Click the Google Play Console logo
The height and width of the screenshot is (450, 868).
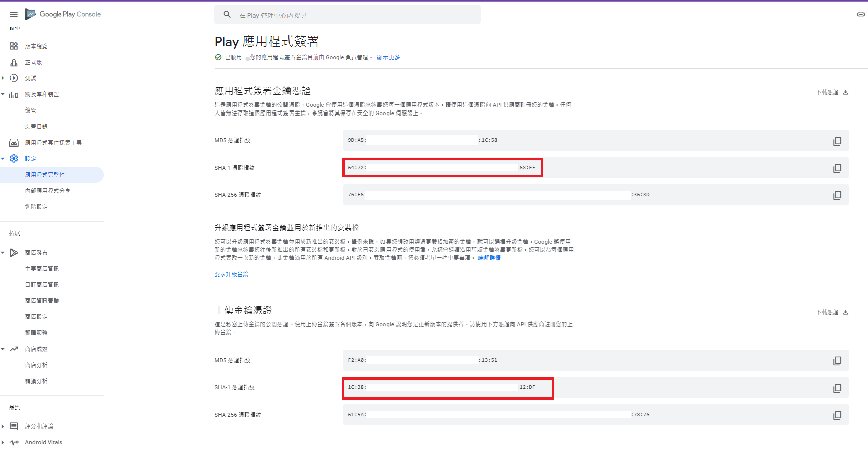coord(63,14)
